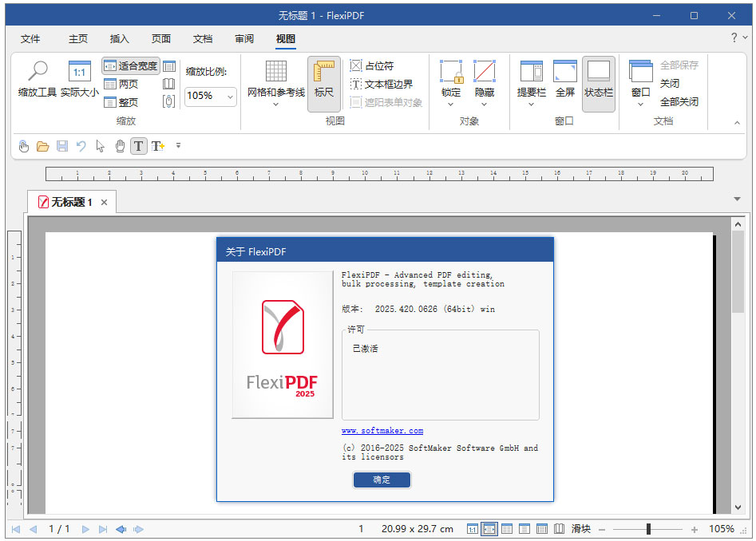This screenshot has height=541, width=756.
Task: Toggle 占位符 placeholders display
Action: point(372,65)
